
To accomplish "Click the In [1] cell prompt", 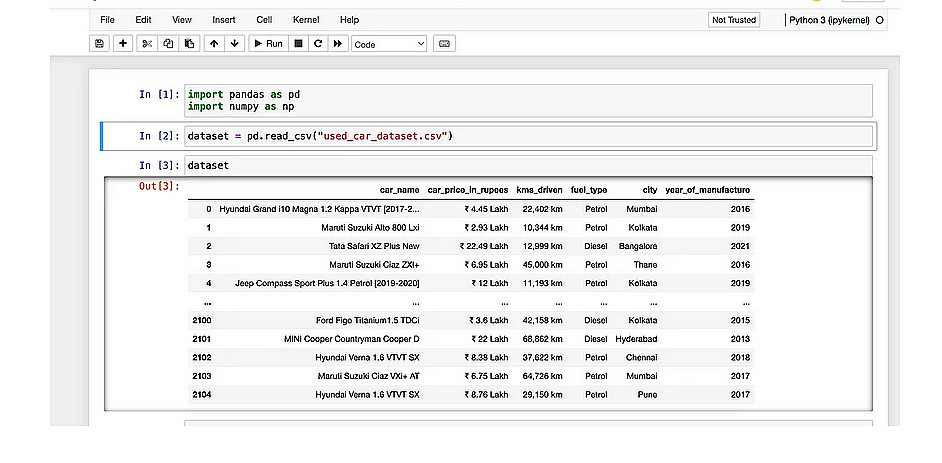I will [159, 94].
